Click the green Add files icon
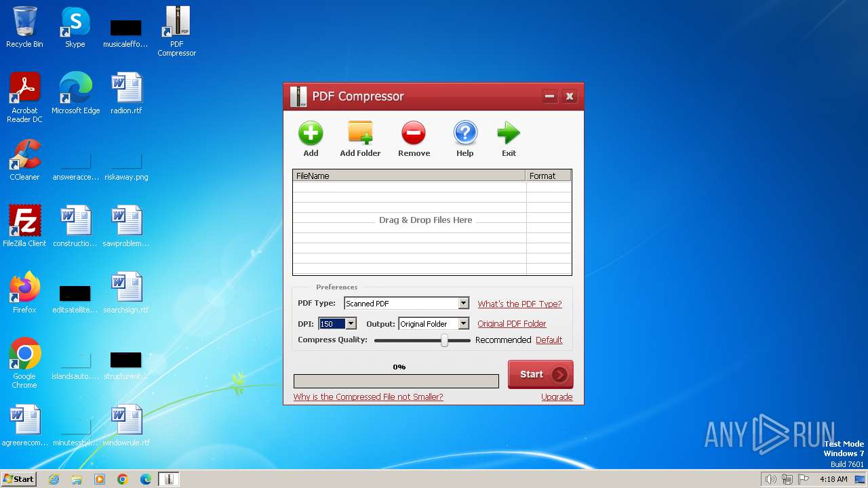This screenshot has width=868, height=488. click(311, 133)
